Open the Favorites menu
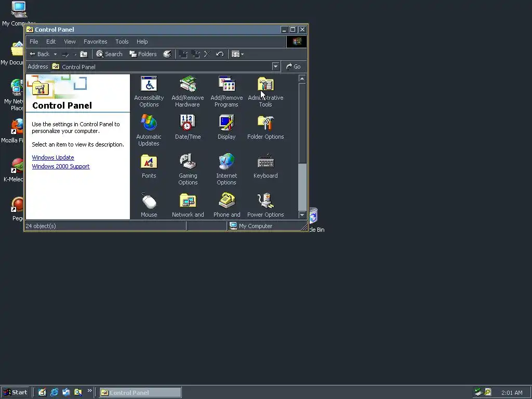 tap(96, 42)
